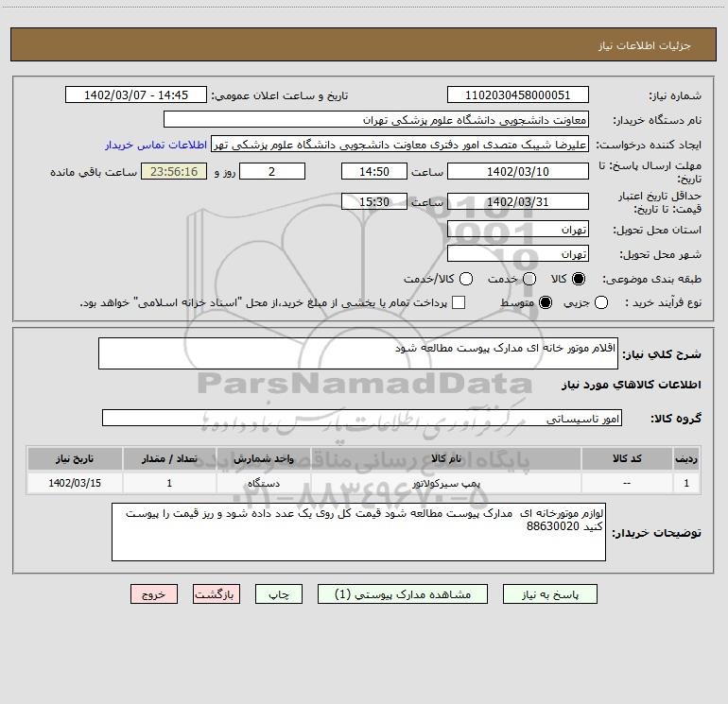Click the deadline time field 14:50
The width and height of the screenshot is (728, 704).
(x=374, y=172)
